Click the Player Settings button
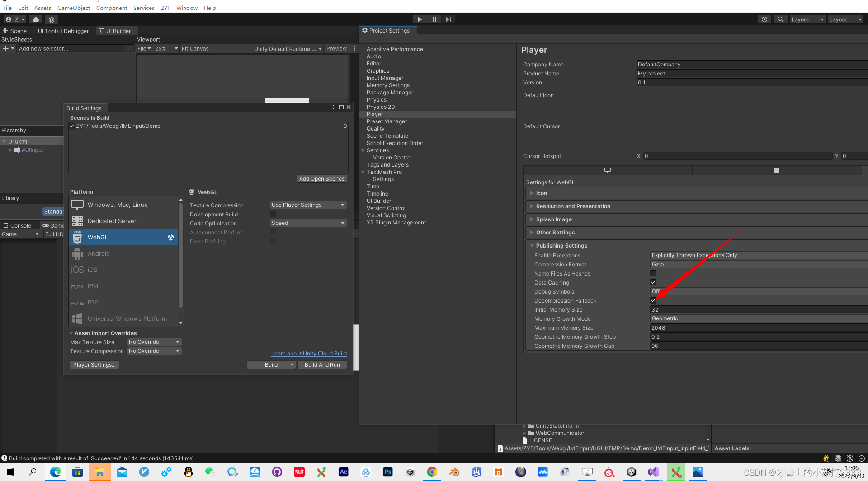This screenshot has height=481, width=868. 94,365
